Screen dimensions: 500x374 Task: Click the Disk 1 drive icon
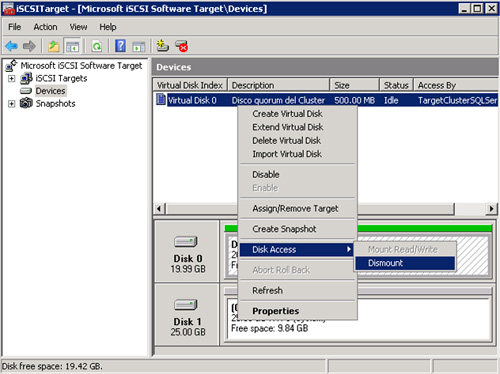tap(186, 305)
